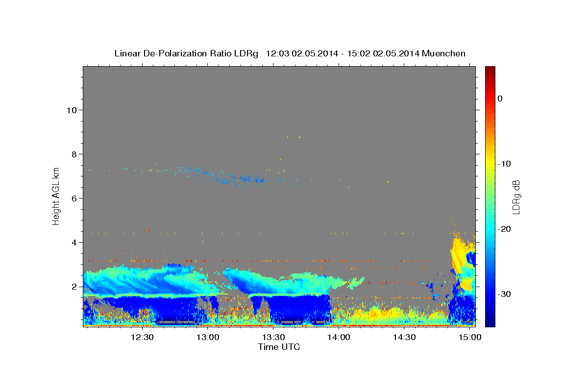The width and height of the screenshot is (588, 392).
Task: Click the height tick label 8
Action: 73,154
